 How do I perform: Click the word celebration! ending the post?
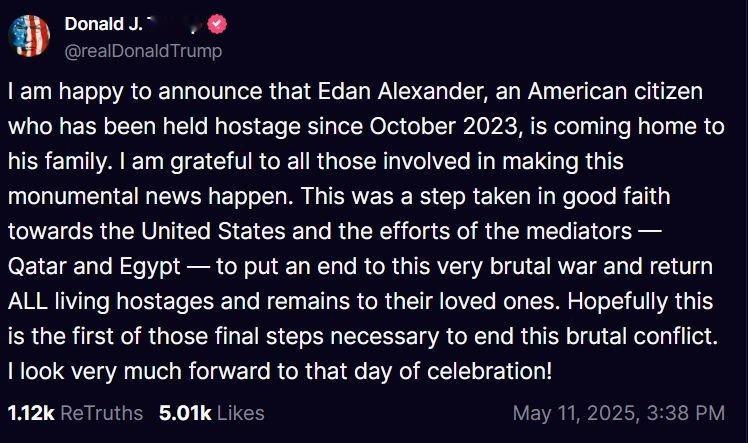pos(489,371)
